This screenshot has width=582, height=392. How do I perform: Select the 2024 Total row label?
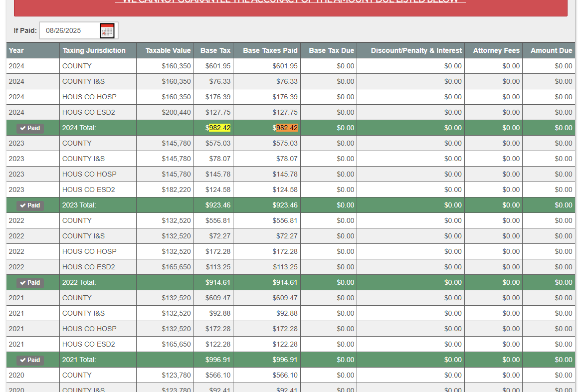tap(79, 128)
